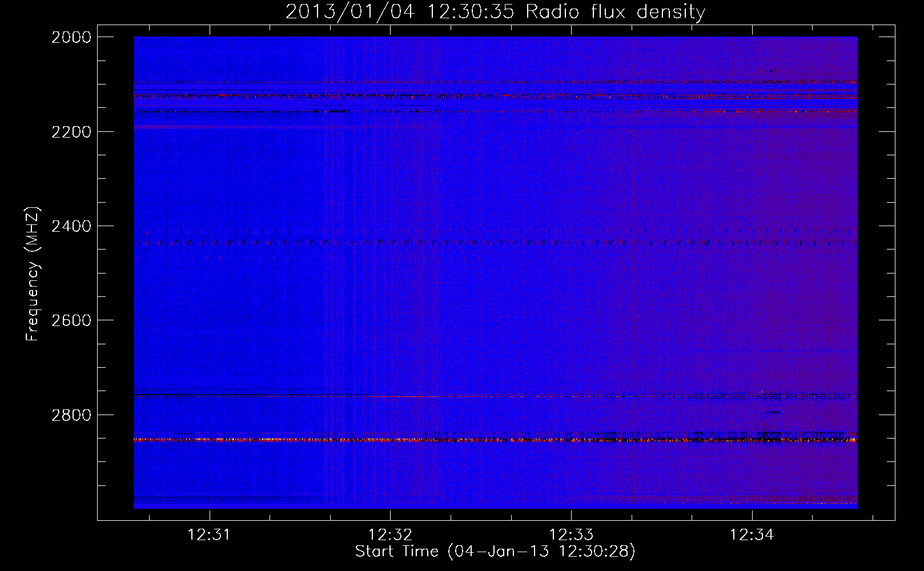Click the 'Start Time (04-Jan-13 12:30:28)' label
Image resolution: width=924 pixels, height=571 pixels.
pos(495,552)
